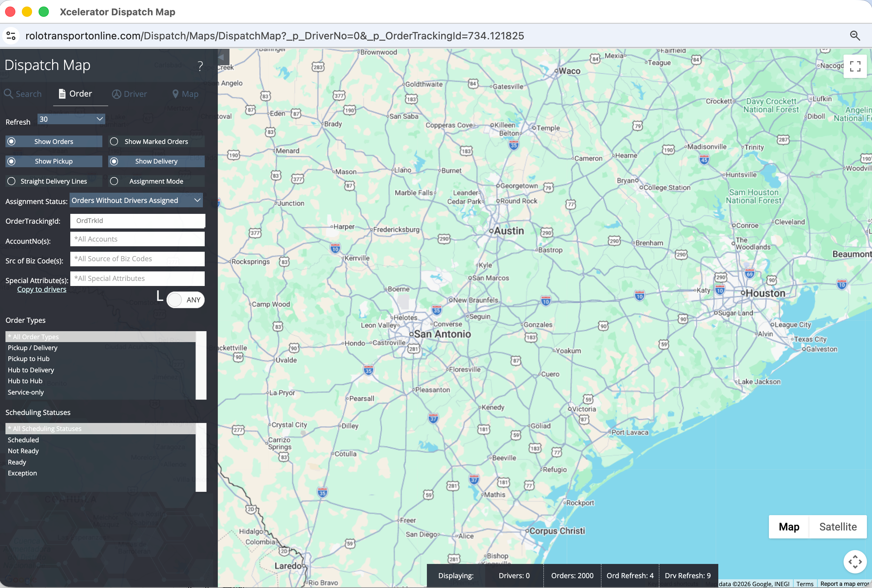The height and width of the screenshot is (588, 872).
Task: Open the Terms link on map
Action: click(x=805, y=584)
